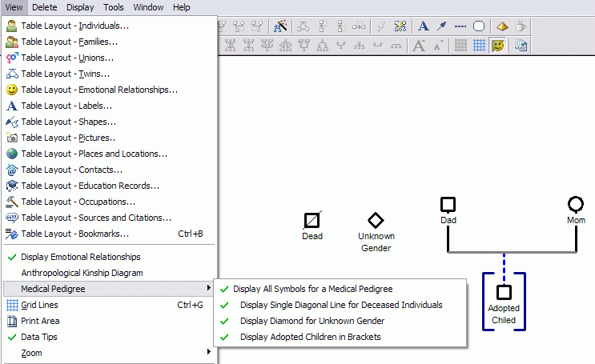Open the Display menu in menu bar
Image resolution: width=595 pixels, height=364 pixels.
pos(80,7)
